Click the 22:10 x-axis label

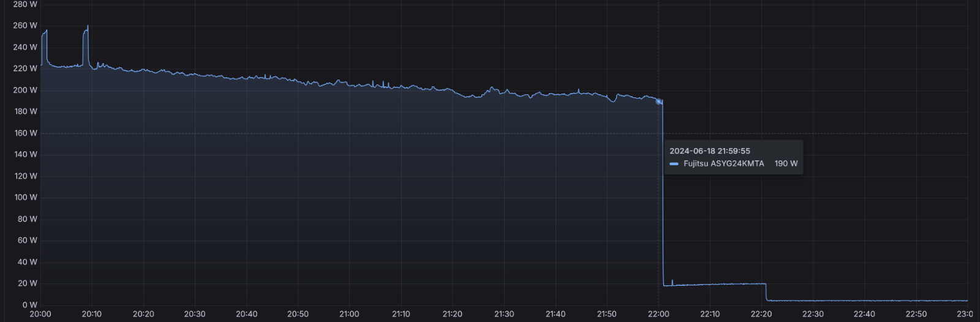710,314
